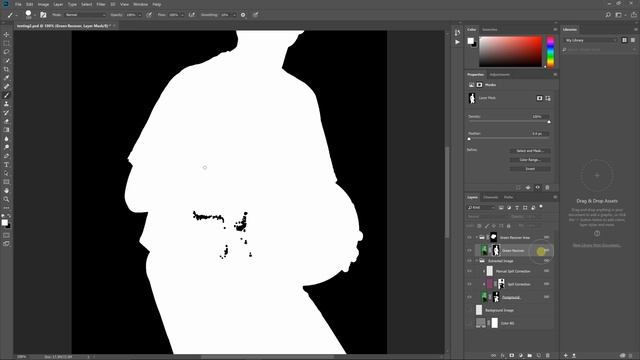Open the Smoothing value dropdown
Viewport: 640px width, 360px height.
click(234, 15)
